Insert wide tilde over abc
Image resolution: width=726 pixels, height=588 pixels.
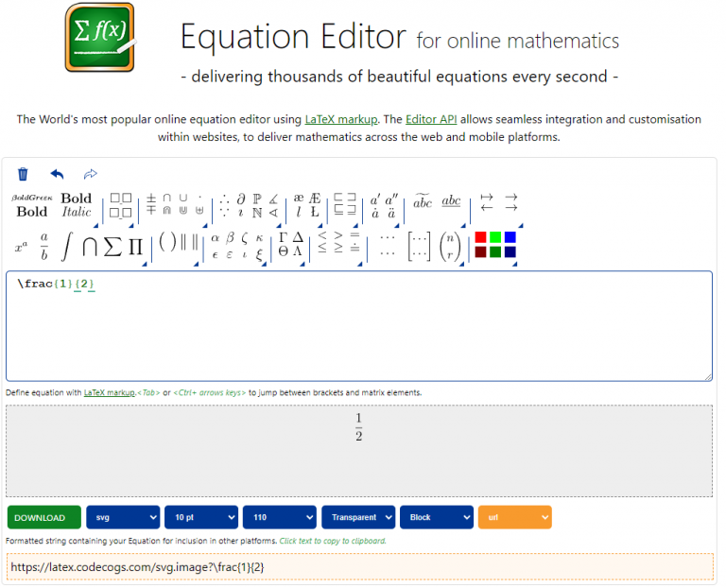pyautogui.click(x=423, y=201)
